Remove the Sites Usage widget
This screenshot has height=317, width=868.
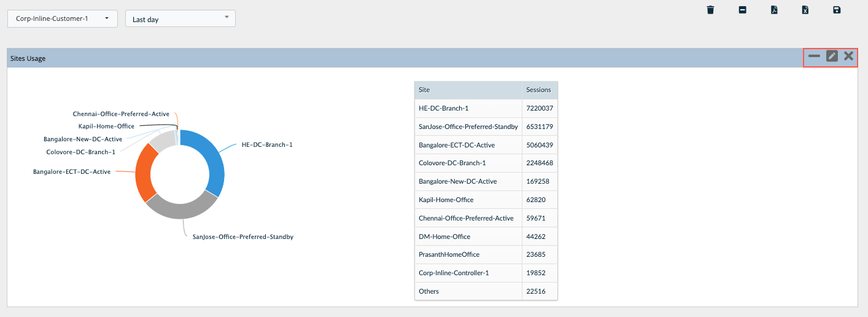click(848, 57)
